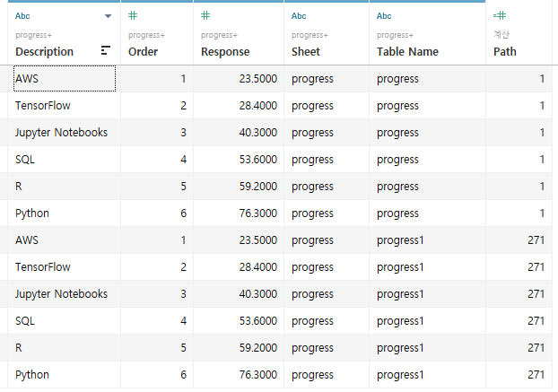The width and height of the screenshot is (558, 392).
Task: Select the Order column header
Action: tap(143, 52)
